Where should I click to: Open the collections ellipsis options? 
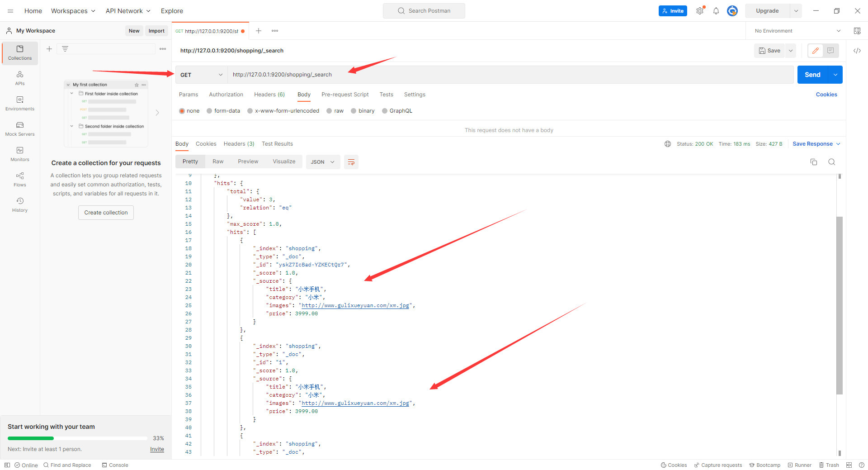(x=163, y=49)
